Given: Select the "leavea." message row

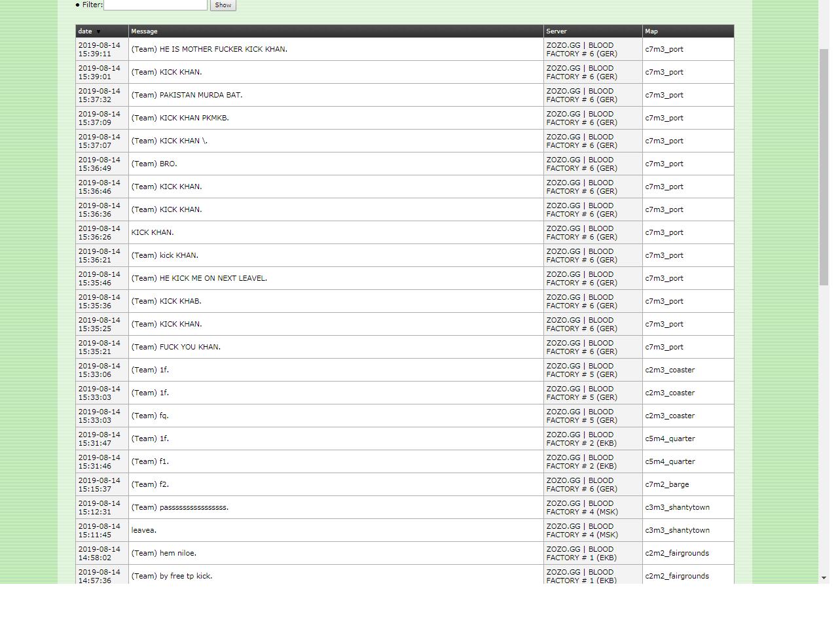Looking at the screenshot, I should pos(144,531).
